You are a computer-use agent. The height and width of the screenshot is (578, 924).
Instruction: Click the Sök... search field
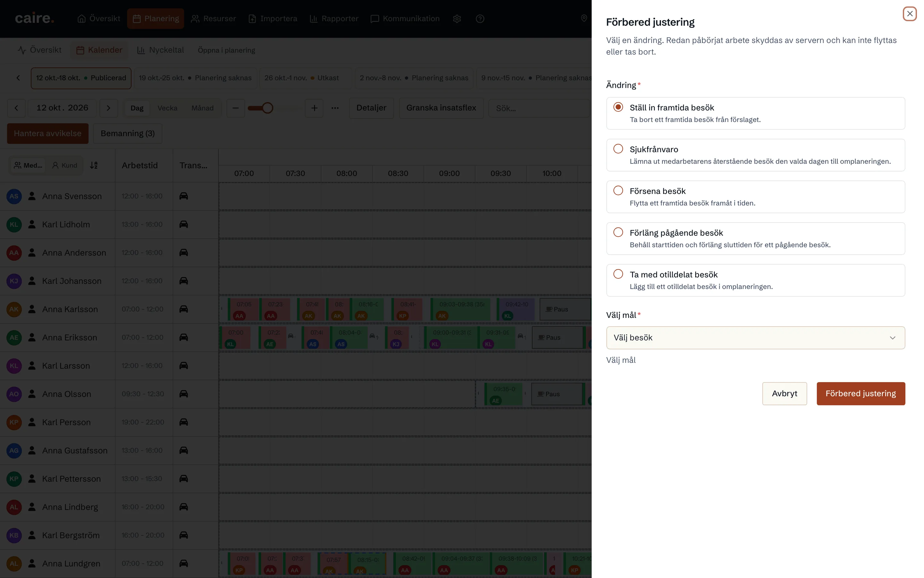[540, 108]
